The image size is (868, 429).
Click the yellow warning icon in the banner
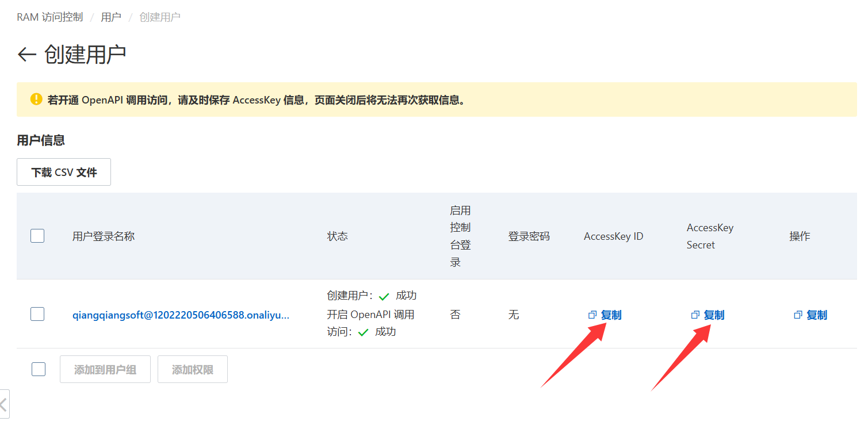click(x=36, y=99)
